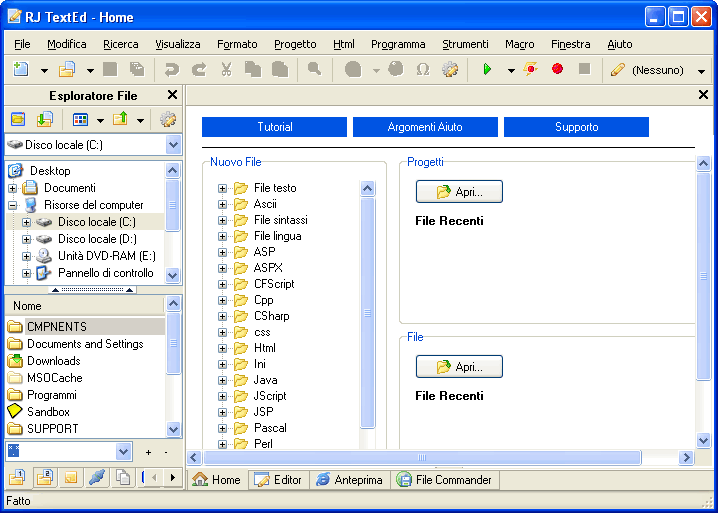Viewport: 718px width, 513px height.
Task: Expand Unità DVD-RAM (E:) node
Action: (27, 256)
